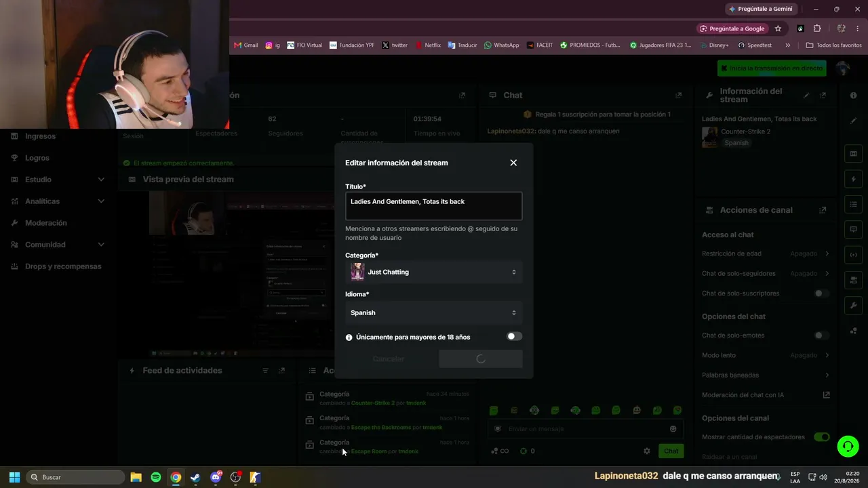Image resolution: width=868 pixels, height=488 pixels.
Task: Expand the Estudio sidebar section
Action: (58, 180)
